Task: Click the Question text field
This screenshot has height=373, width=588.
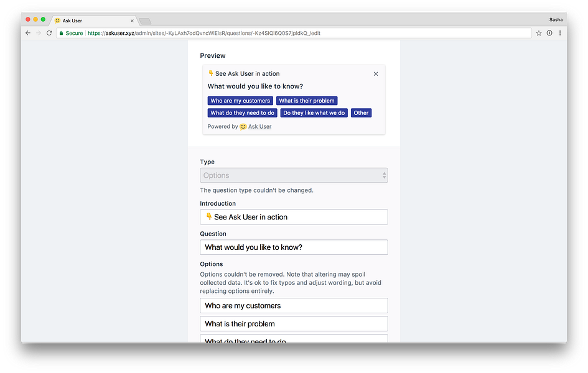Action: coord(294,247)
